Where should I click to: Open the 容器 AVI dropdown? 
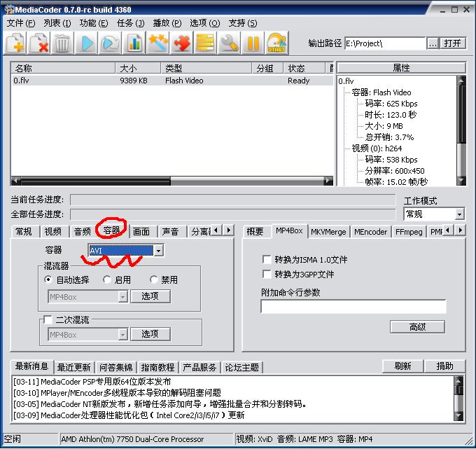(158, 251)
